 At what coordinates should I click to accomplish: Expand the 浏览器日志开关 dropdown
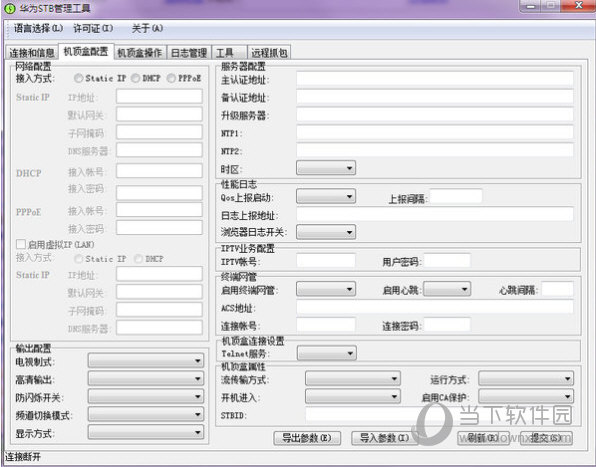click(326, 232)
